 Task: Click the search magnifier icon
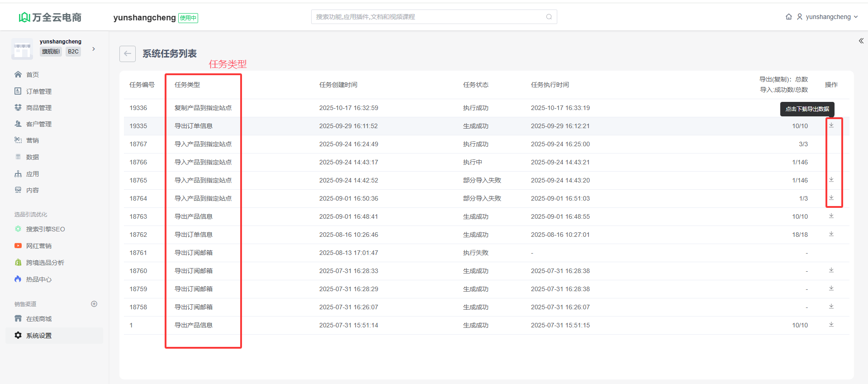[549, 17]
